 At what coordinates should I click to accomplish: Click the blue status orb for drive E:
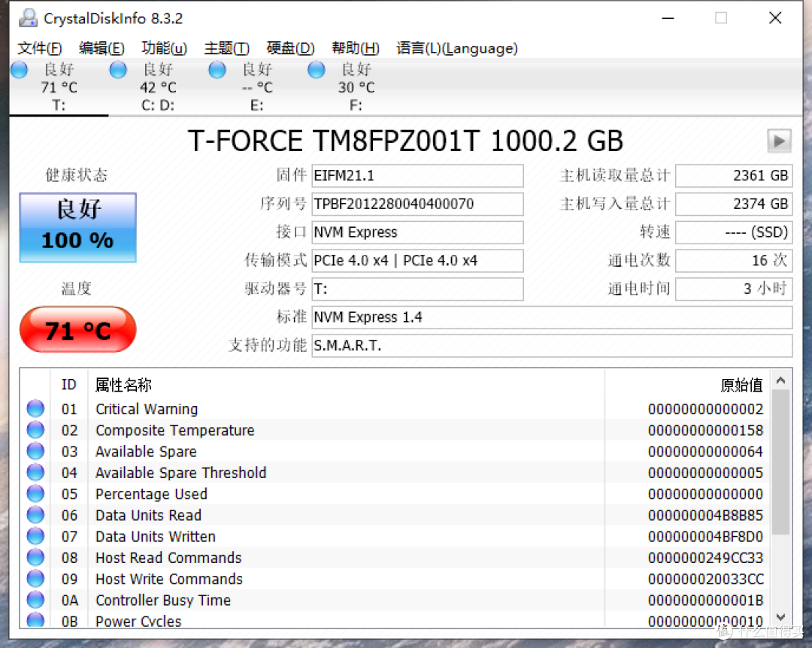(217, 69)
